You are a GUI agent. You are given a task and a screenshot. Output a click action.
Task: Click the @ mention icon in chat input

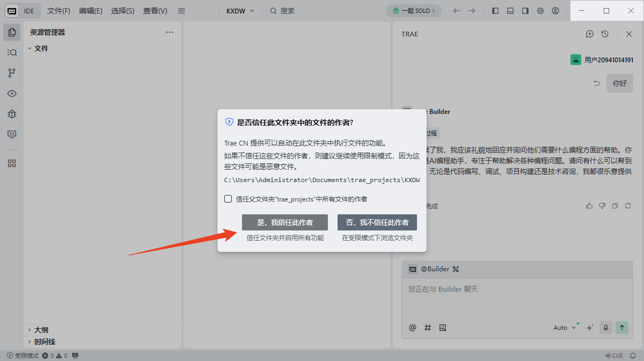(x=412, y=327)
